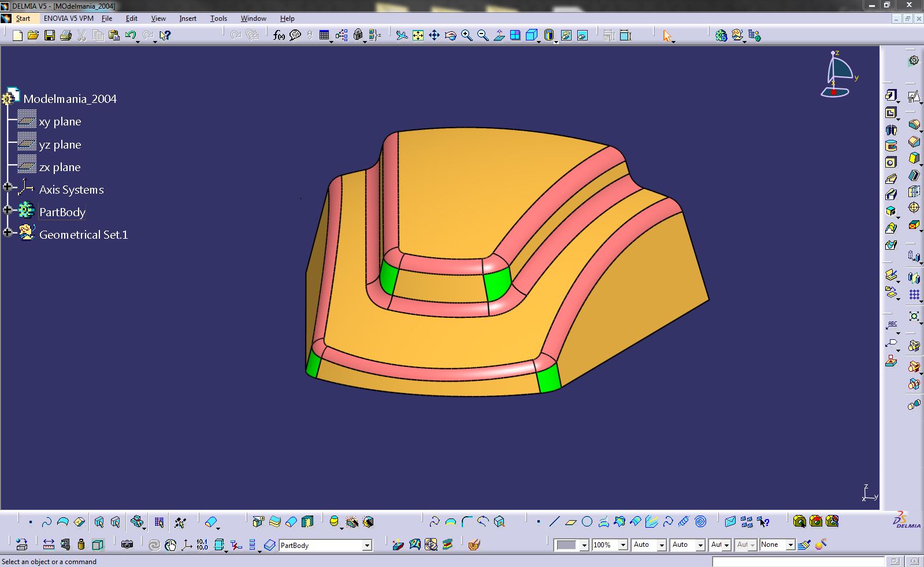Click the green corner fillet at bottom right
This screenshot has width=924, height=567.
(x=548, y=379)
